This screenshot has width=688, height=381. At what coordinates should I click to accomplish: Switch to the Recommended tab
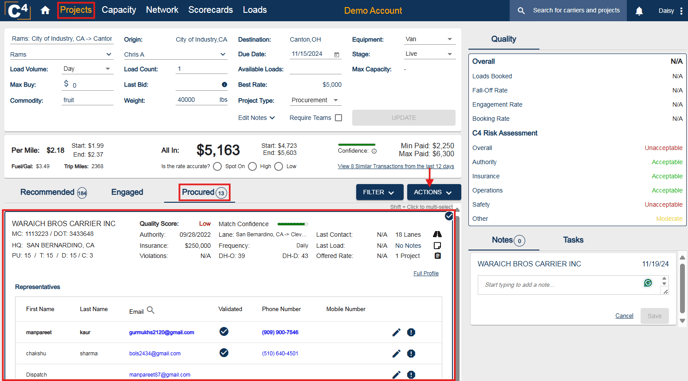tap(53, 192)
